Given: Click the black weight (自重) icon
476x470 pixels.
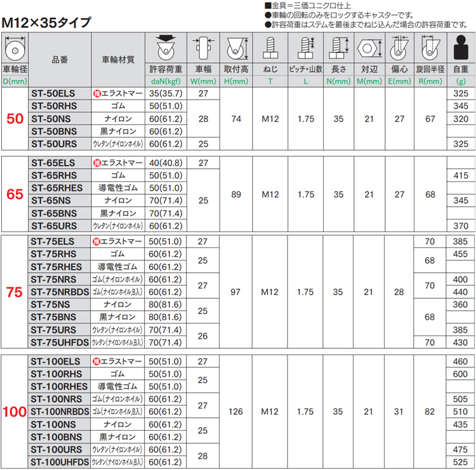Looking at the screenshot, I should coord(460,48).
